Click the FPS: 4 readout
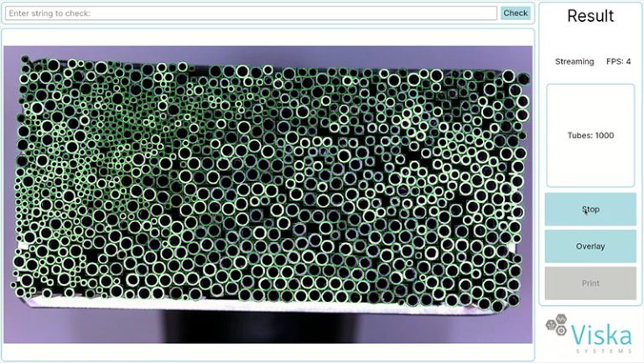Screen dimensions: 644x363 point(619,61)
